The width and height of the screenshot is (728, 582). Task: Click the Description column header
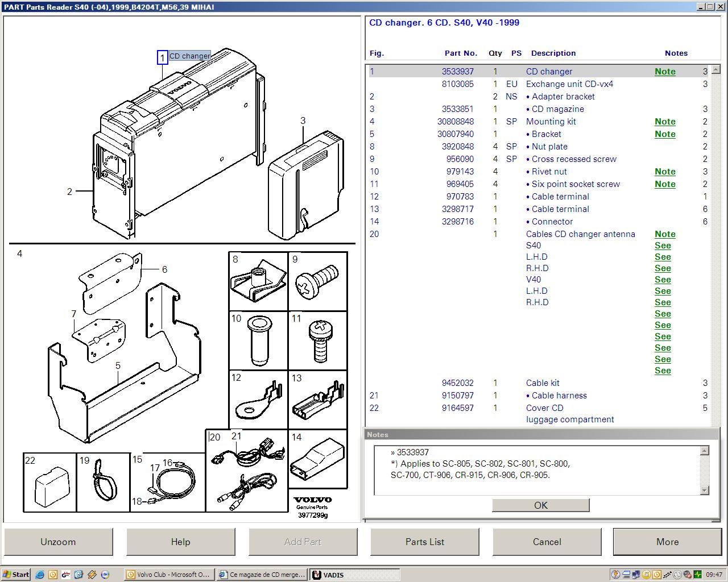[553, 53]
